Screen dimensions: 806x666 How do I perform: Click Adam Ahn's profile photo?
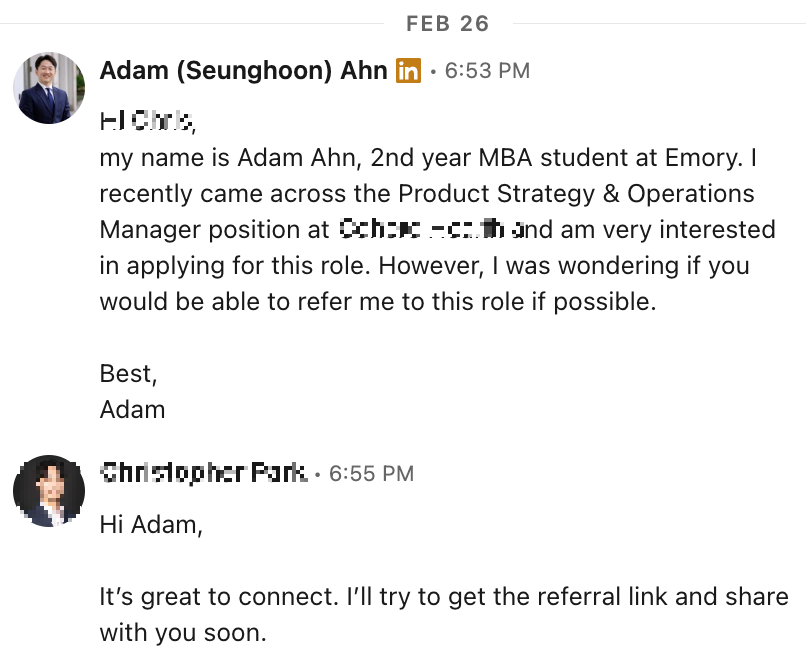pos(49,89)
